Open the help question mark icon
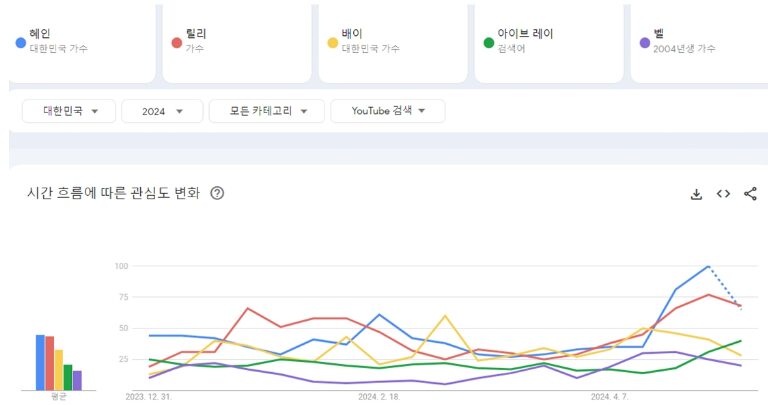Viewport: 768px width, 405px height. 217,193
